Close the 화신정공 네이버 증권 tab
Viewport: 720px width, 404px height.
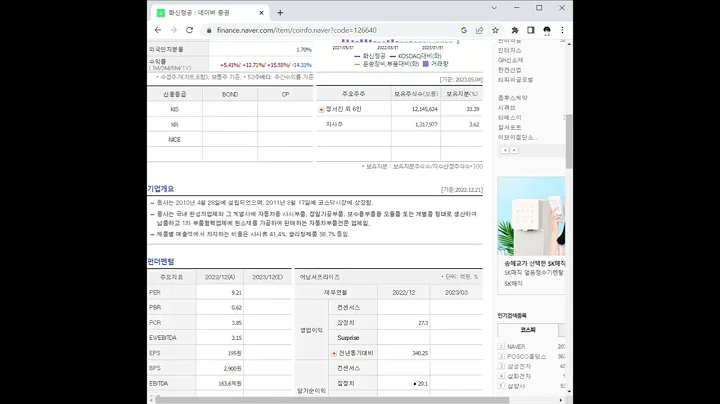pyautogui.click(x=261, y=13)
